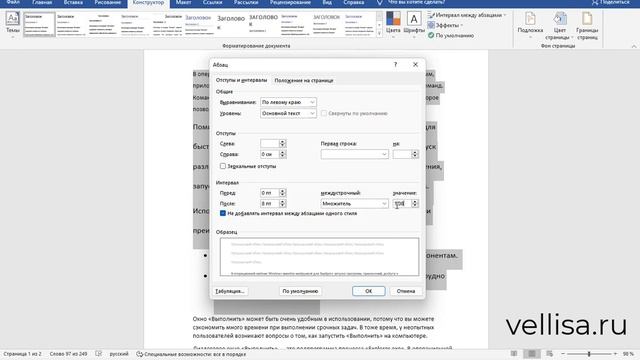640x360 pixels.
Task: Switch to Положение на странице tab
Action: pos(304,80)
